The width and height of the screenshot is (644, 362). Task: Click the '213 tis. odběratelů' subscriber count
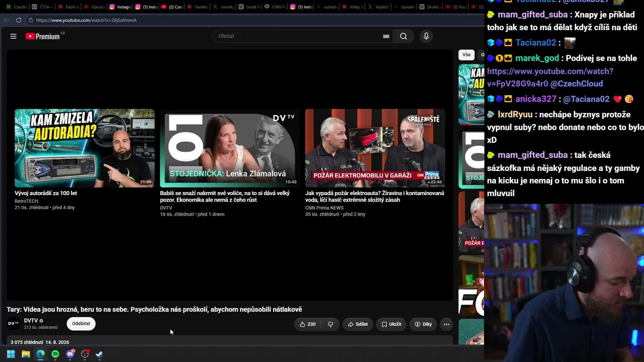coord(41,327)
